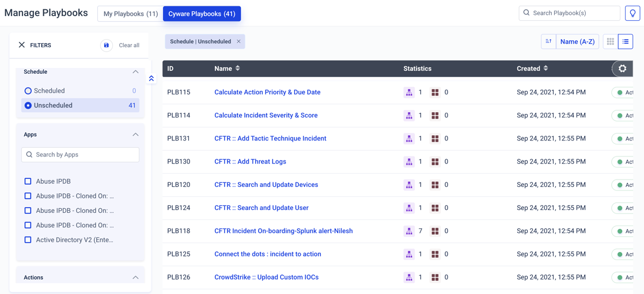Toggle the sort order direction icon
Viewport: 644px width, 294px height.
(548, 41)
